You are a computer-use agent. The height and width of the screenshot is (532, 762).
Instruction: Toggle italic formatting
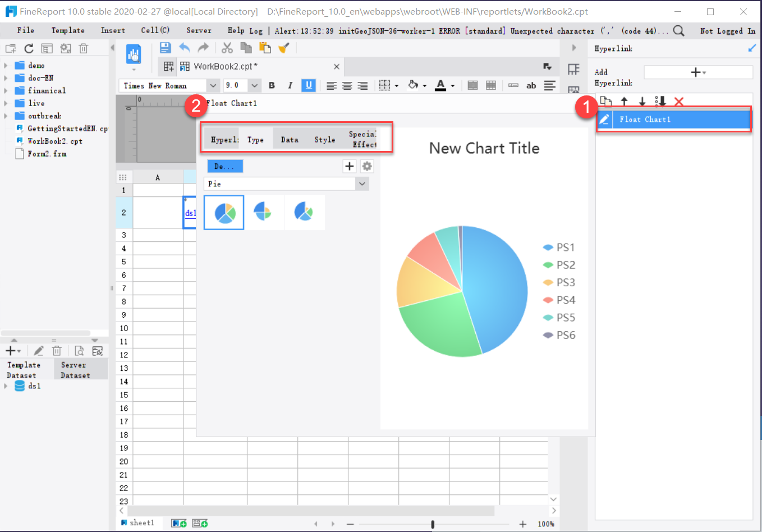click(x=290, y=85)
